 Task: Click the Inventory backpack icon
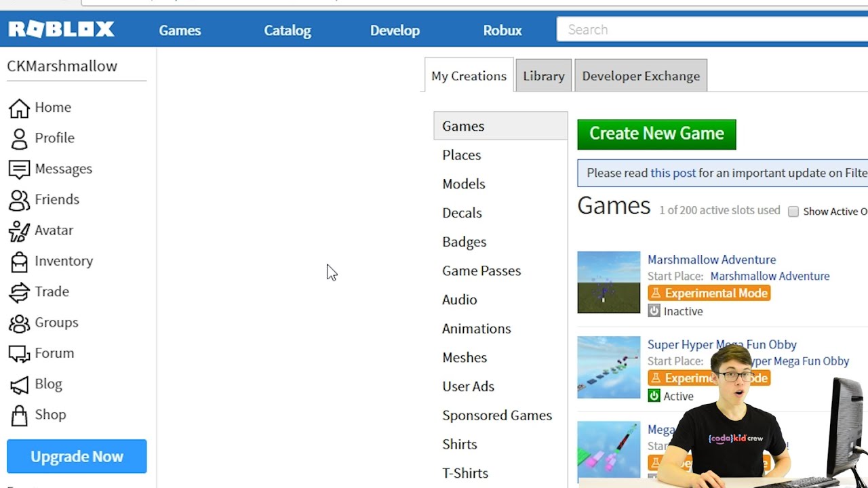click(19, 261)
